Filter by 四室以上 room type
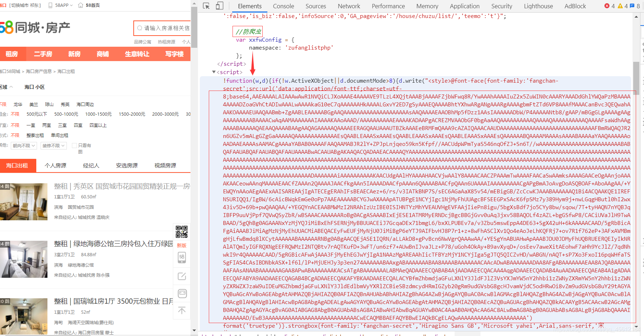The image size is (644, 336). click(98, 125)
